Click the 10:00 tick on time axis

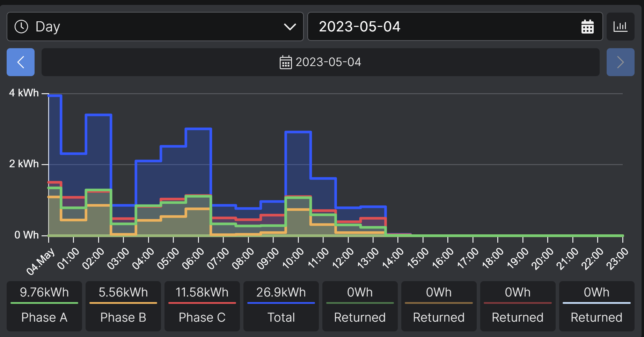(298, 240)
